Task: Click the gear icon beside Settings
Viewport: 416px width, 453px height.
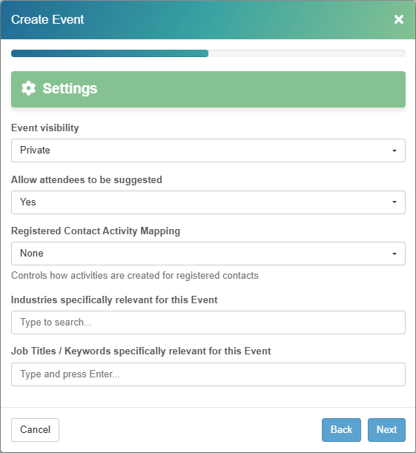Action: (x=28, y=89)
